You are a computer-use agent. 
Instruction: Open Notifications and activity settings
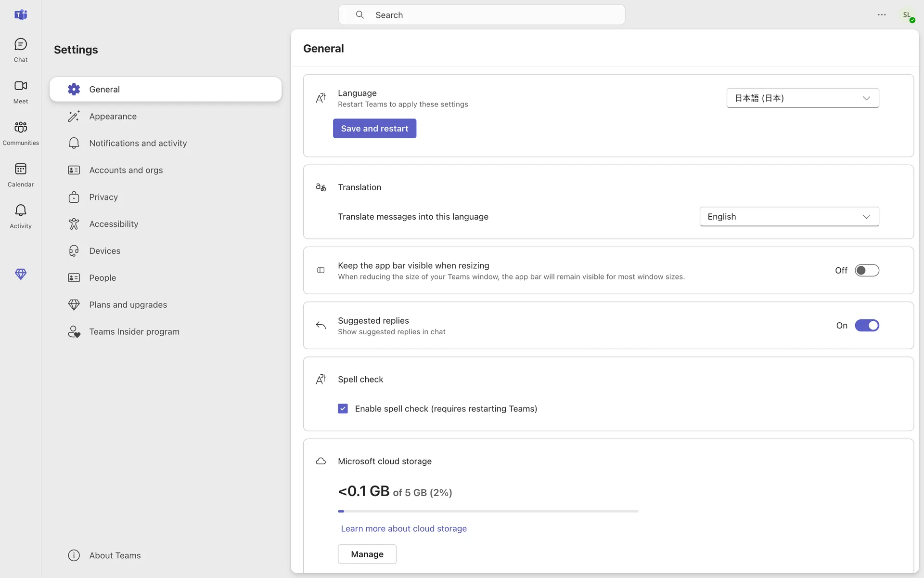tap(138, 144)
